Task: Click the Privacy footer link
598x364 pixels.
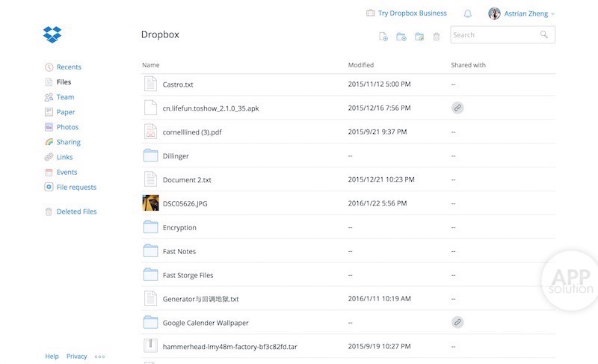Action: click(x=77, y=357)
